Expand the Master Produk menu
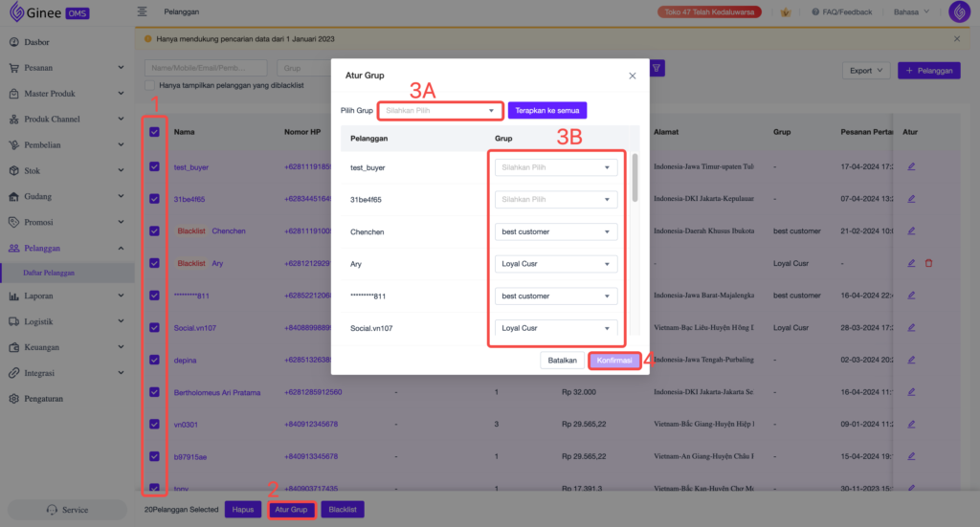Viewport: 980px width, 527px height. 67,94
